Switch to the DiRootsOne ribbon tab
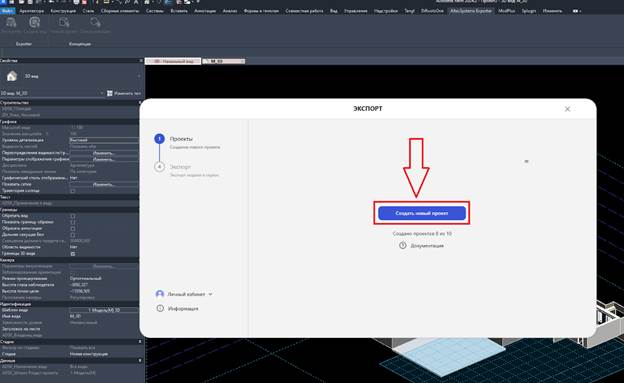Image resolution: width=624 pixels, height=383 pixels. click(432, 11)
